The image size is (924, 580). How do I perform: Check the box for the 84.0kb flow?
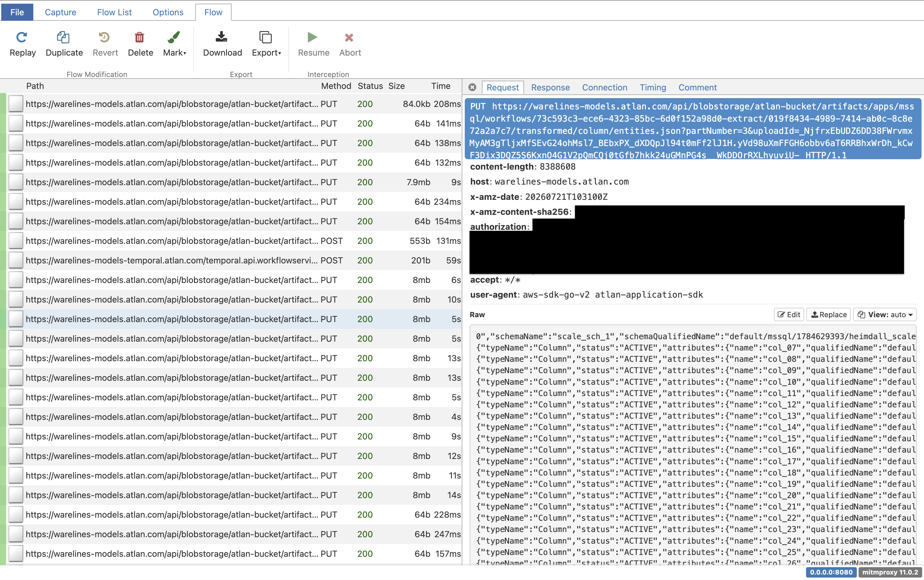click(16, 104)
